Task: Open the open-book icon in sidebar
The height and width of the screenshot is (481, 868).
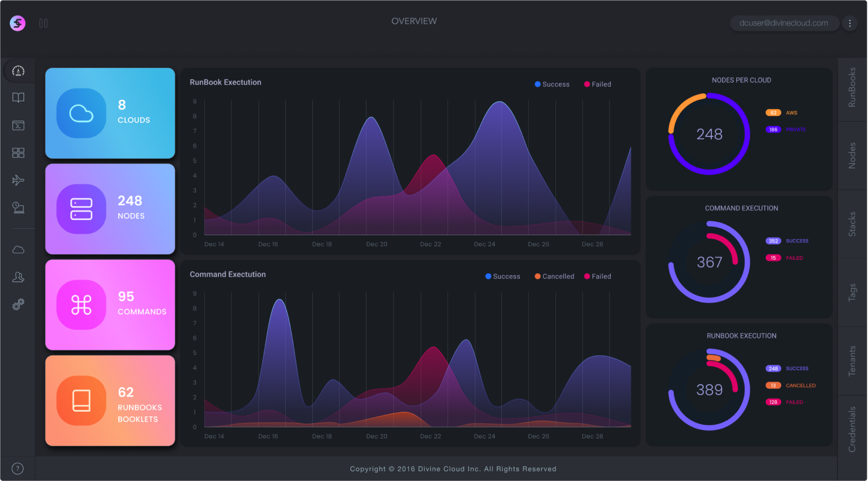Action: tap(18, 98)
